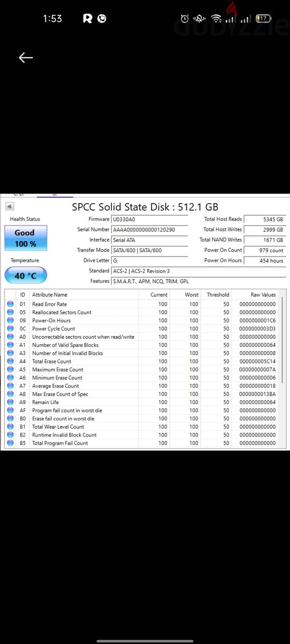Click the Temperature label
290x644 pixels.
point(25,260)
